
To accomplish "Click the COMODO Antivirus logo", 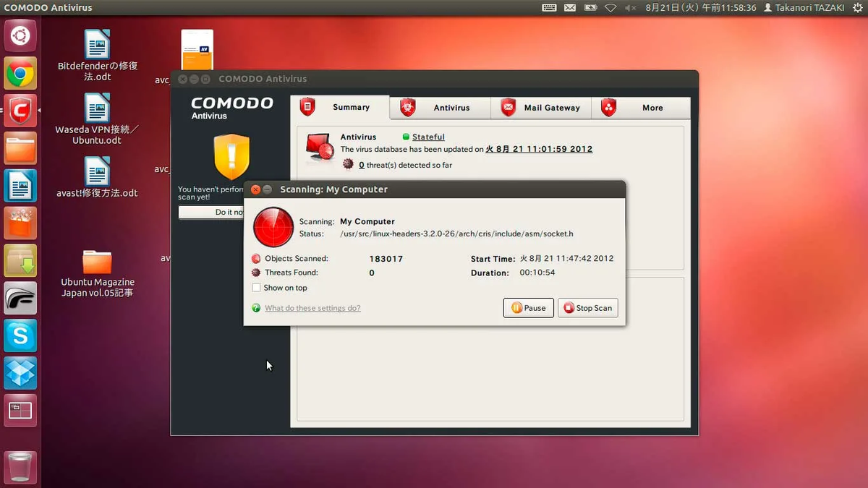I will (231, 107).
